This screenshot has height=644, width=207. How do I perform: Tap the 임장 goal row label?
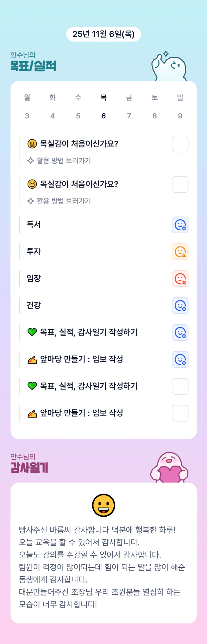click(x=34, y=278)
